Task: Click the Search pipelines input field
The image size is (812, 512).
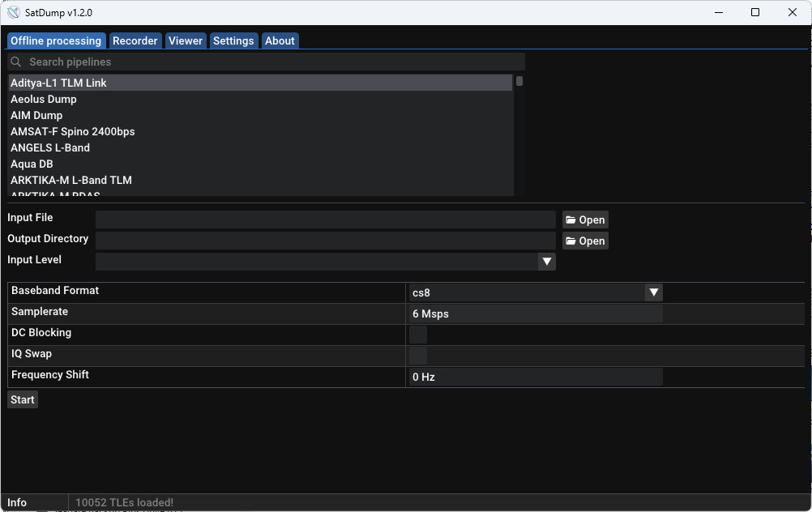Action: tap(243, 62)
